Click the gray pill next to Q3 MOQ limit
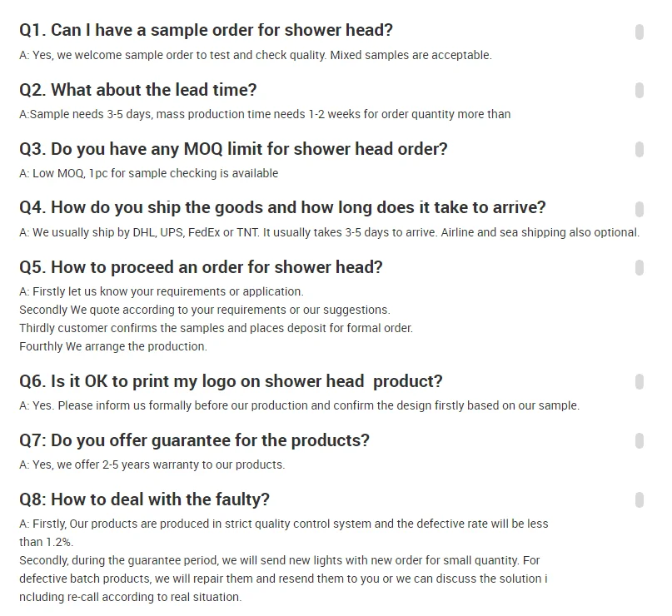The image size is (672, 616). click(640, 149)
